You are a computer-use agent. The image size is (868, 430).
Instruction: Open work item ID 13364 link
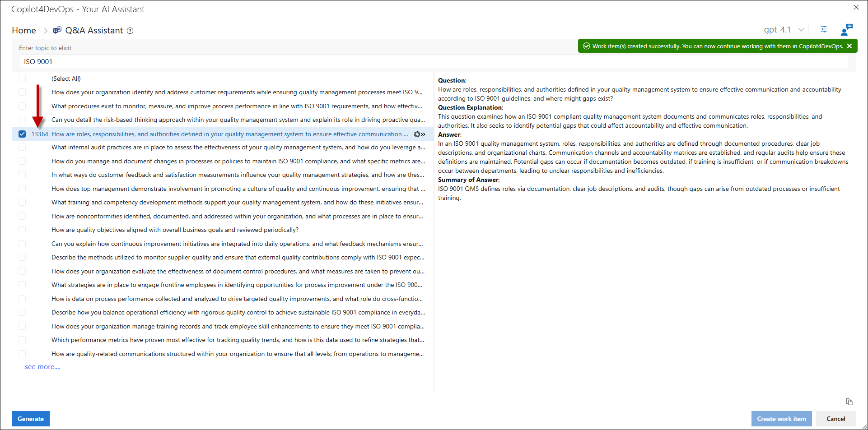click(x=40, y=134)
